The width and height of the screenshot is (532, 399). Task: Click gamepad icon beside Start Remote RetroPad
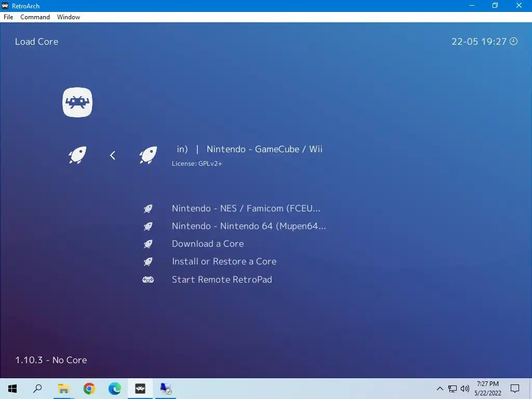tap(148, 280)
